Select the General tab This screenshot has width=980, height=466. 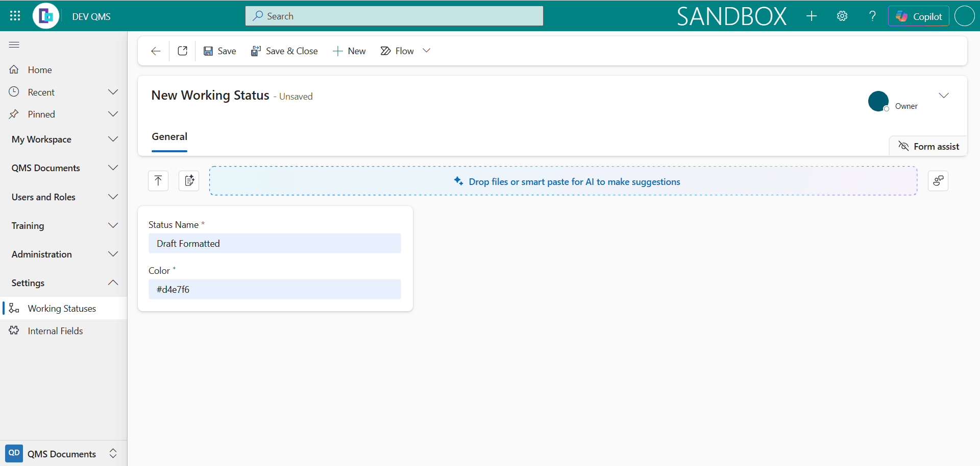tap(169, 137)
